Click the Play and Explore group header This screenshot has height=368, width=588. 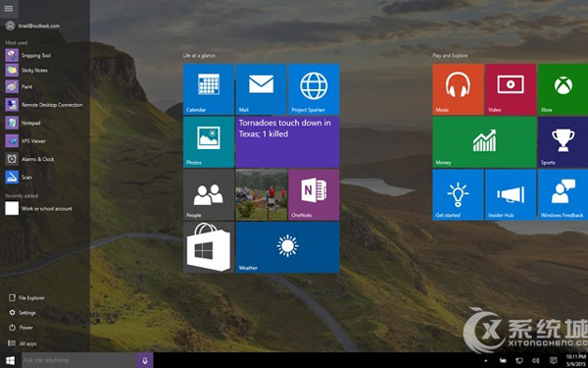tap(450, 56)
